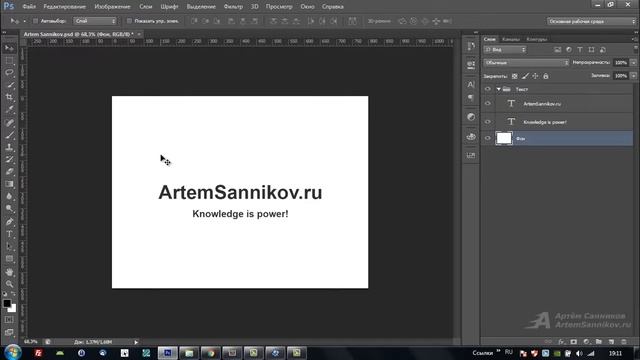The image size is (640, 360).
Task: Select the Rectangular Marquee tool
Action: (x=9, y=61)
